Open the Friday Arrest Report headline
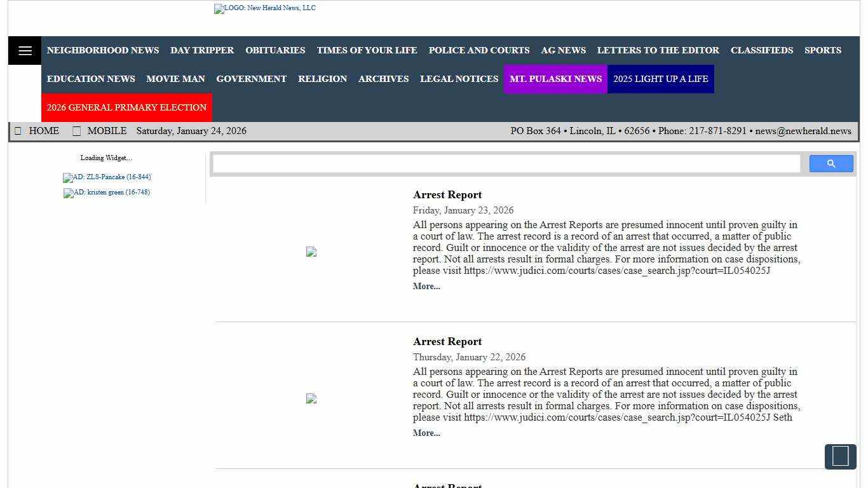 pyautogui.click(x=447, y=195)
